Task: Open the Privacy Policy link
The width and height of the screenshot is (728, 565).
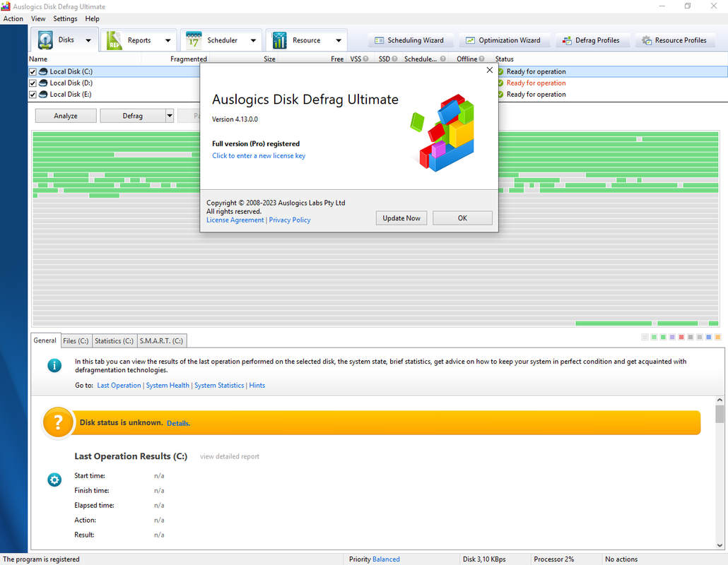Action: click(290, 220)
